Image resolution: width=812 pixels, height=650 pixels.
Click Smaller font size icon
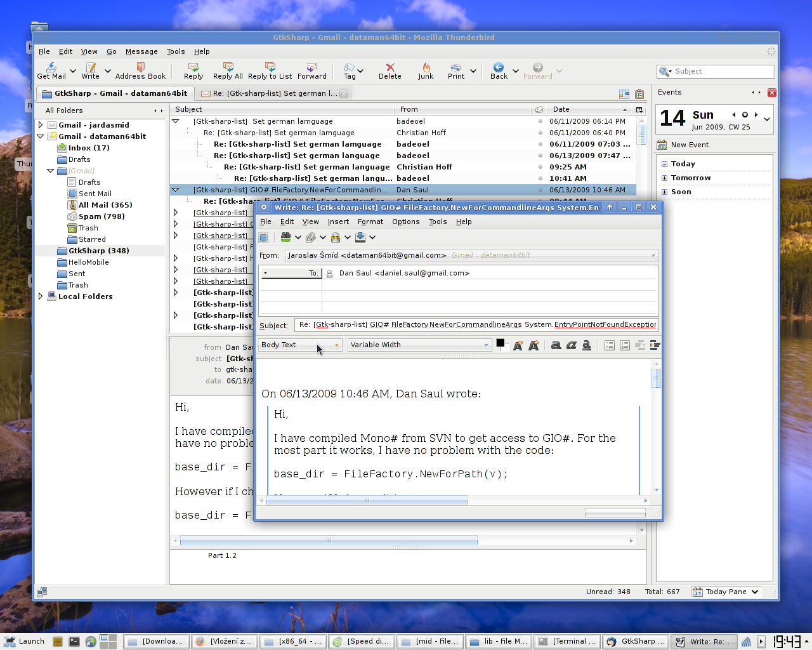pyautogui.click(x=518, y=345)
